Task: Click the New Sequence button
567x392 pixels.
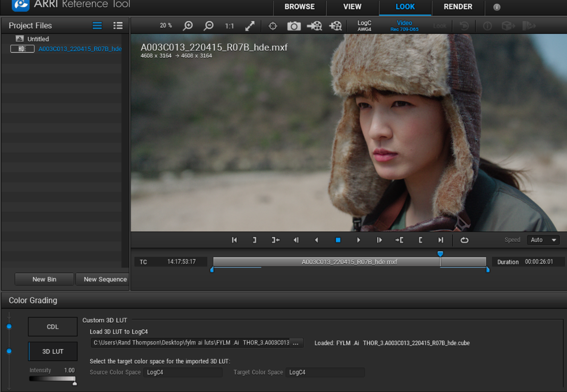Action: pos(103,279)
